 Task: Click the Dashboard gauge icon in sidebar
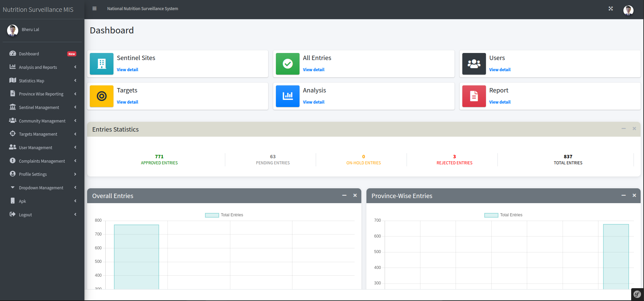click(13, 53)
